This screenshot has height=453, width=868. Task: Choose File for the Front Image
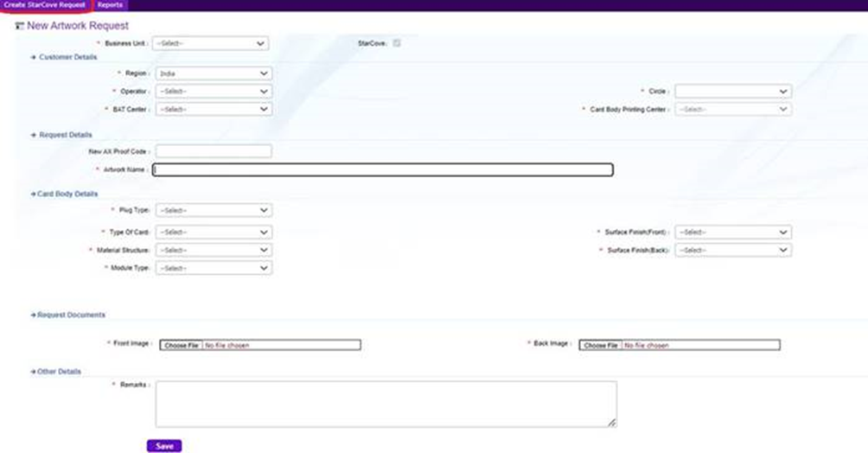point(182,345)
